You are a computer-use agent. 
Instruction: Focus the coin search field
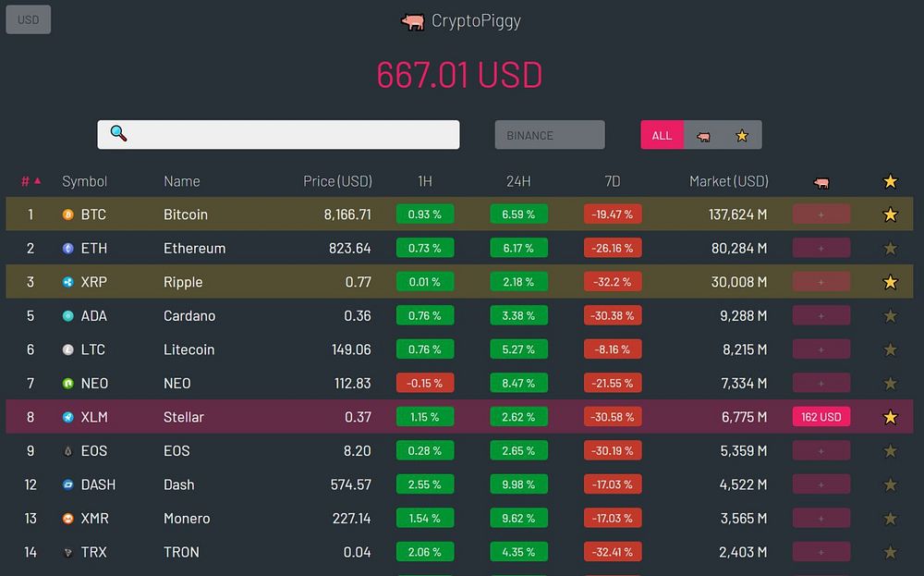coord(278,134)
